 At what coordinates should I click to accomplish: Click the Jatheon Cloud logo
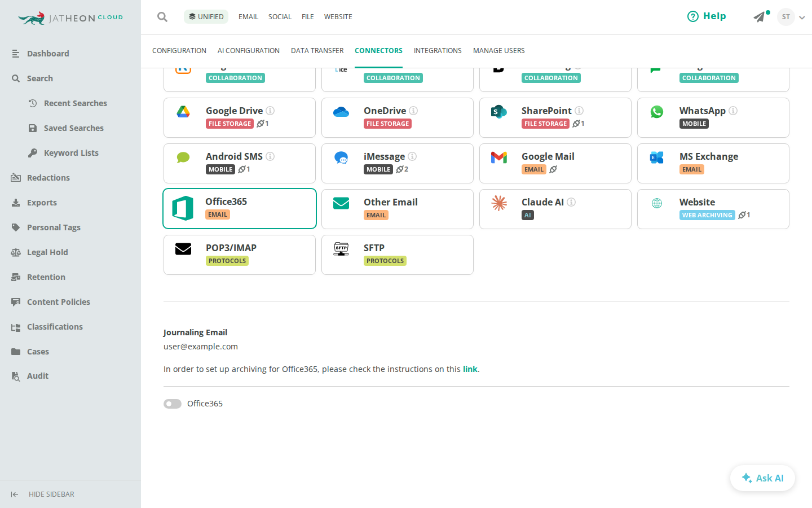pos(70,18)
